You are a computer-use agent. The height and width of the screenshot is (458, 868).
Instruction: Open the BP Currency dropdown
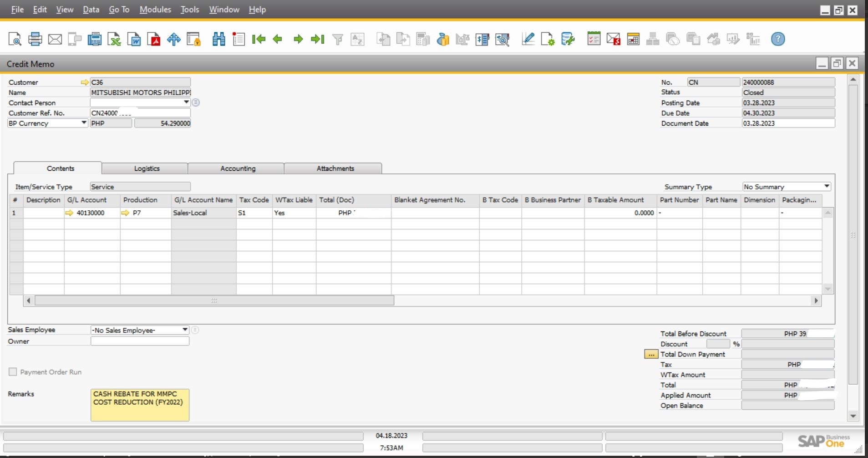pos(84,123)
